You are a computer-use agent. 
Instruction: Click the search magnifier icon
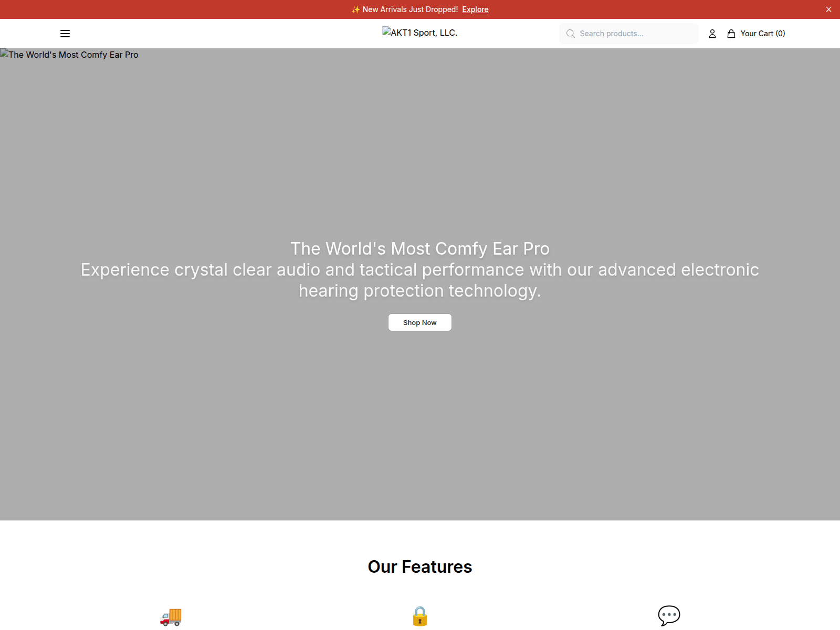(x=571, y=34)
